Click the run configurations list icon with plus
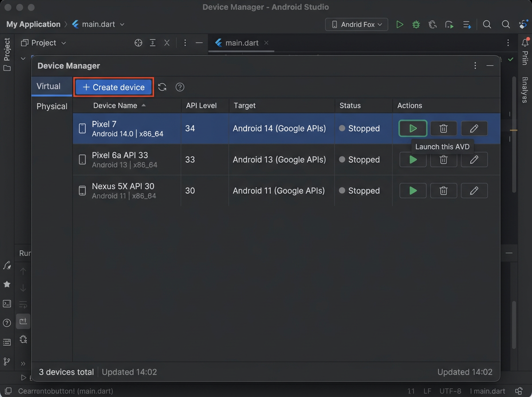This screenshot has height=397, width=532. (x=467, y=24)
